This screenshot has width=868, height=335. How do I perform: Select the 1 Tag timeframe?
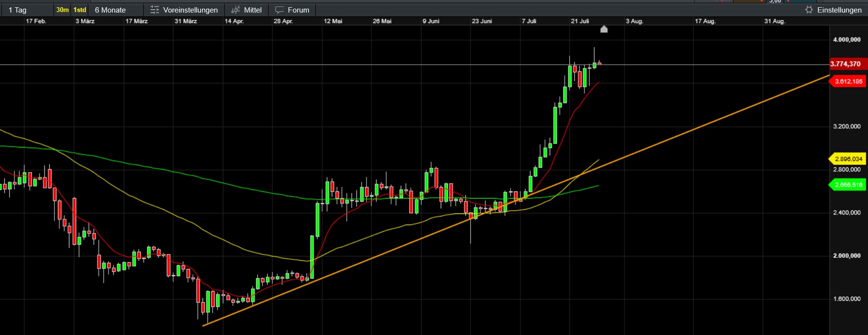(27, 10)
